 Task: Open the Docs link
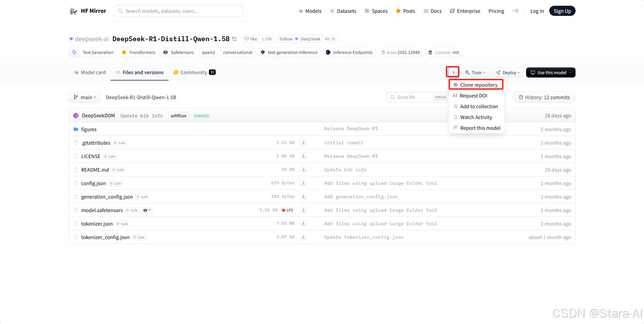(433, 11)
